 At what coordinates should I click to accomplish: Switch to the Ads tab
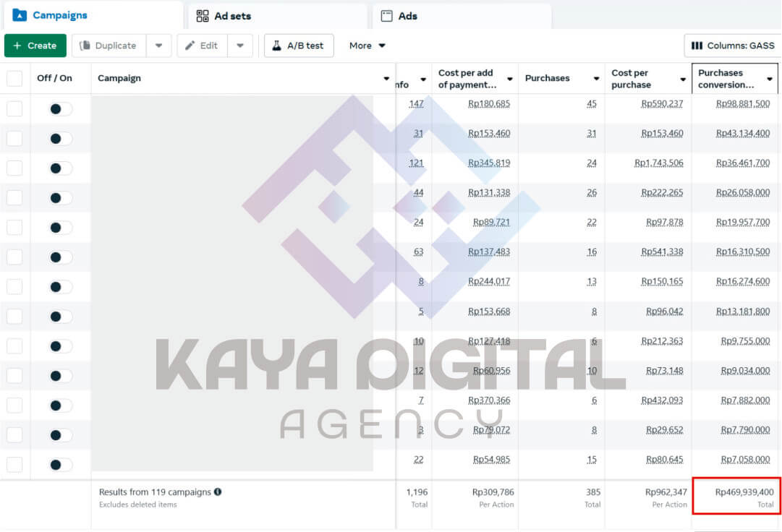pos(407,16)
